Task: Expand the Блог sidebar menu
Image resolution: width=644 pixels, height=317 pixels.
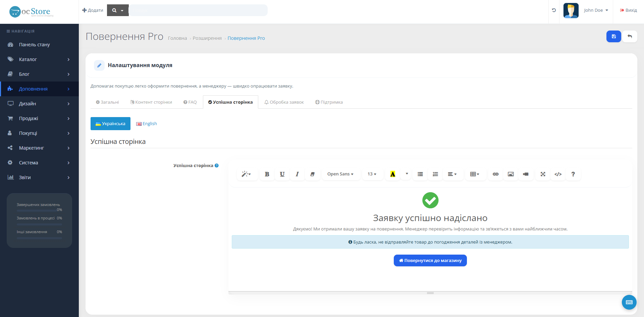Action: (40, 74)
